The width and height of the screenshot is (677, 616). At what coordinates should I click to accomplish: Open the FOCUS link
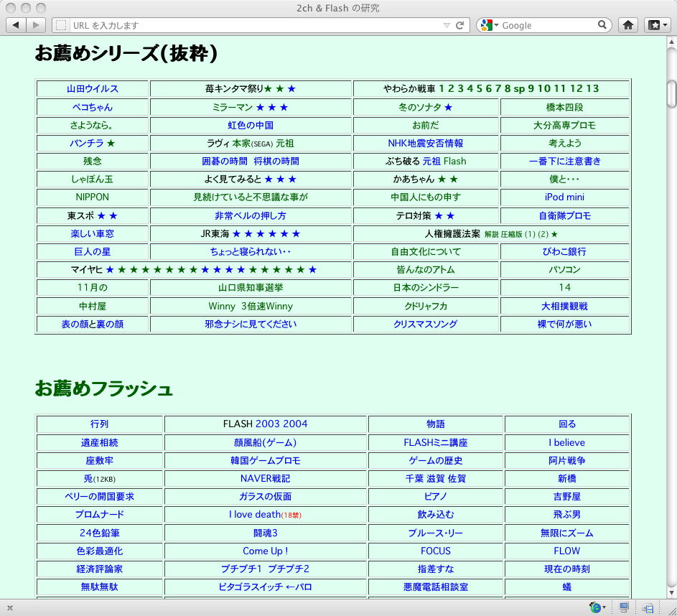click(436, 551)
